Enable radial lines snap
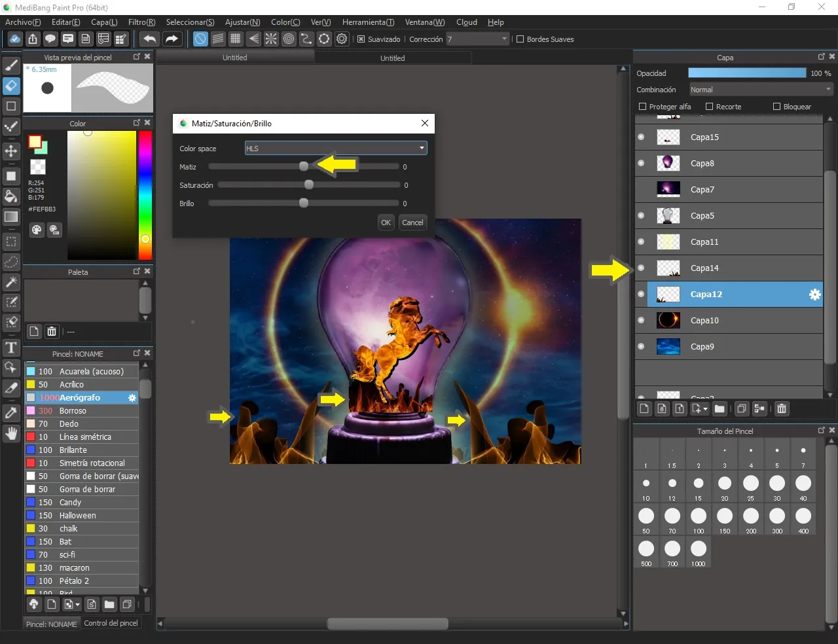 (271, 39)
